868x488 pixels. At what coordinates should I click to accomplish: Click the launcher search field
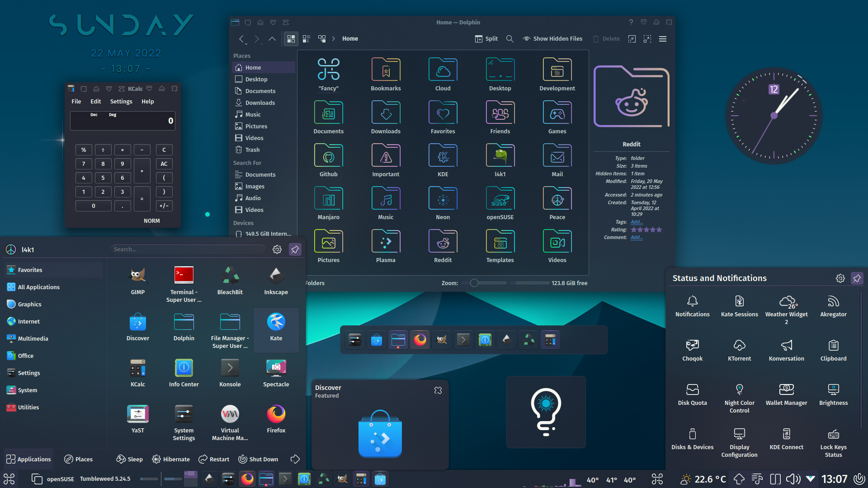[x=189, y=249]
